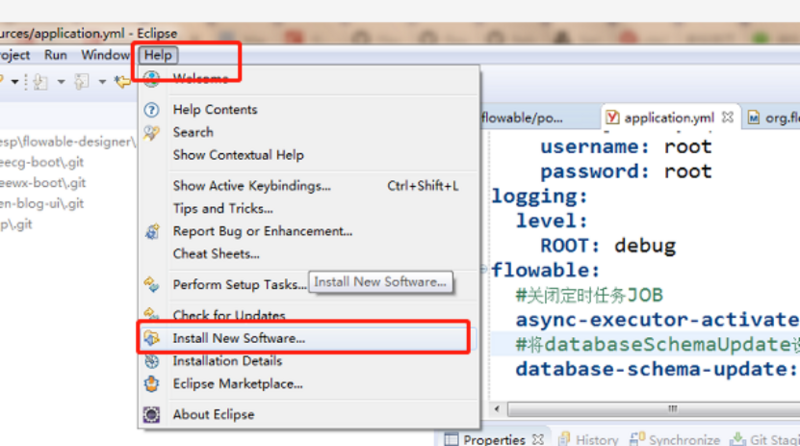Open the Help menu
Screen dimensions: 800x446
tap(158, 55)
